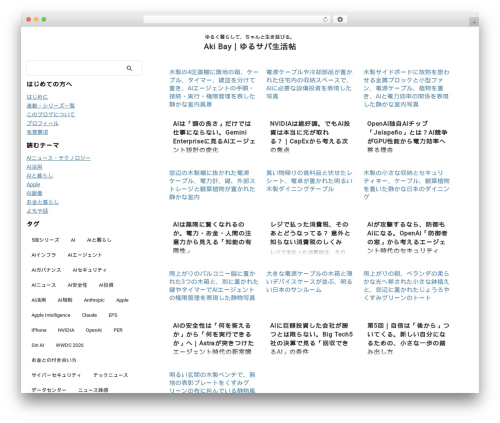The width and height of the screenshot is (500, 423).
Task: Select the テックニュース tag
Action: point(111,375)
